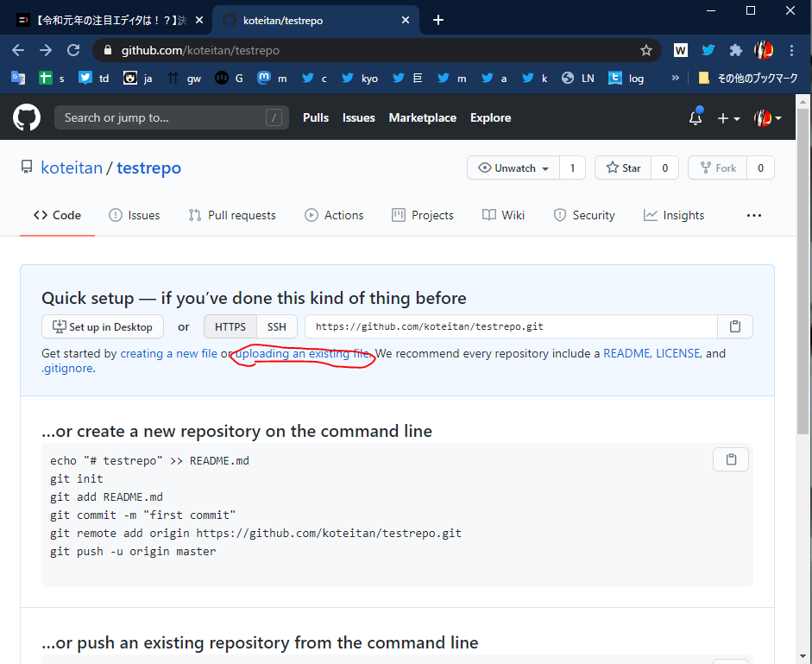Open the Security tab

pyautogui.click(x=584, y=215)
